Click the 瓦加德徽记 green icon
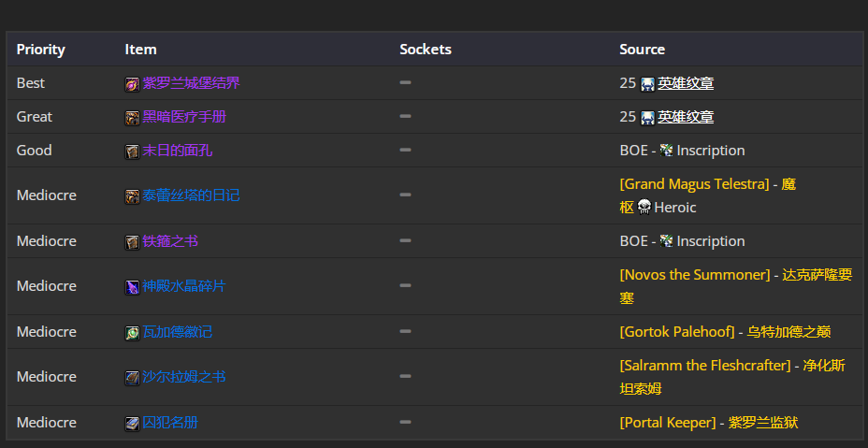 coord(132,333)
